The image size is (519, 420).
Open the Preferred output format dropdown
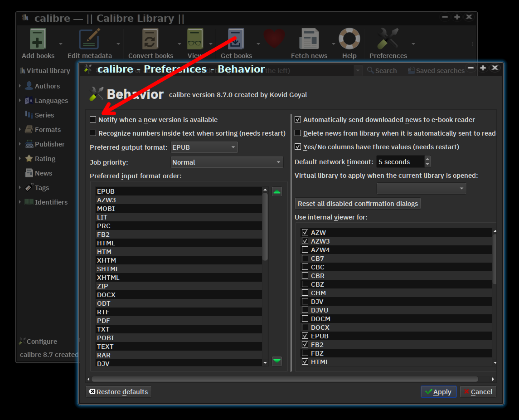tap(204, 147)
